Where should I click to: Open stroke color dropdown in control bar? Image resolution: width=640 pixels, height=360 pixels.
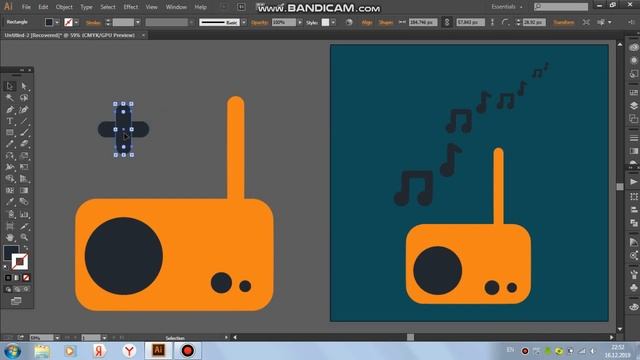point(76,22)
